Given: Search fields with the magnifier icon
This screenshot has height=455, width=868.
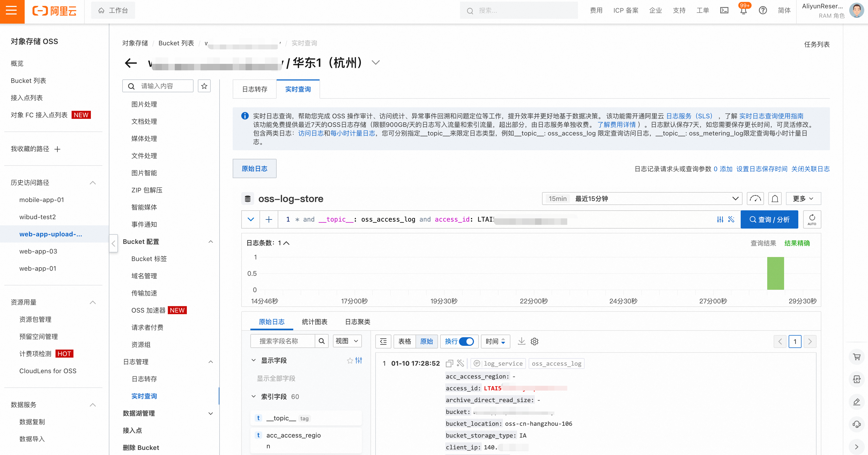Looking at the screenshot, I should (322, 341).
